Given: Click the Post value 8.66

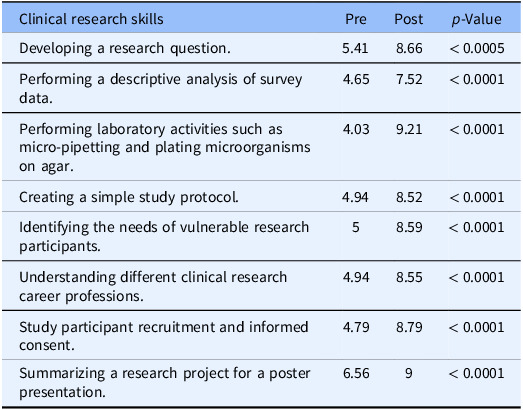Looking at the screenshot, I should (409, 48).
